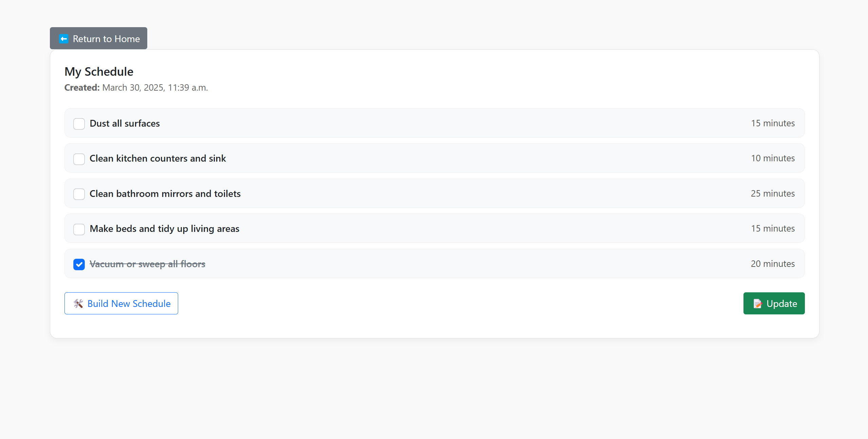
Task: Click the hammer and wrench icon in Build New Schedule
Action: pos(78,304)
